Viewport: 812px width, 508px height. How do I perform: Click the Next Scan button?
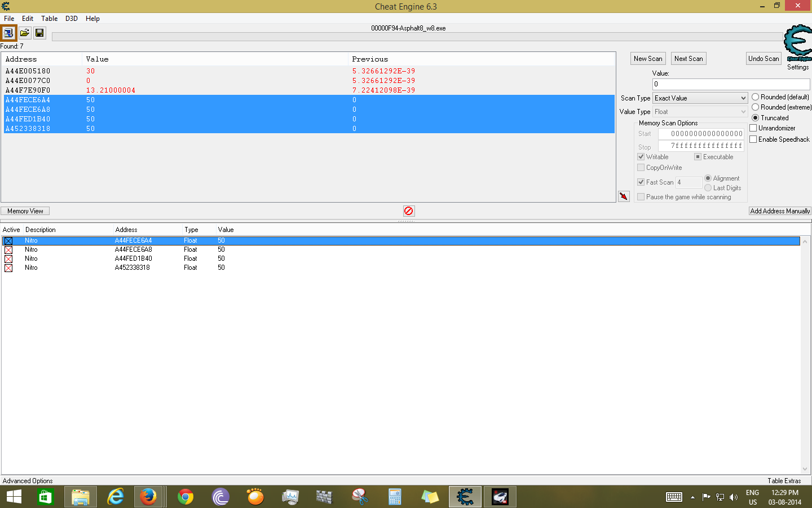coord(689,58)
